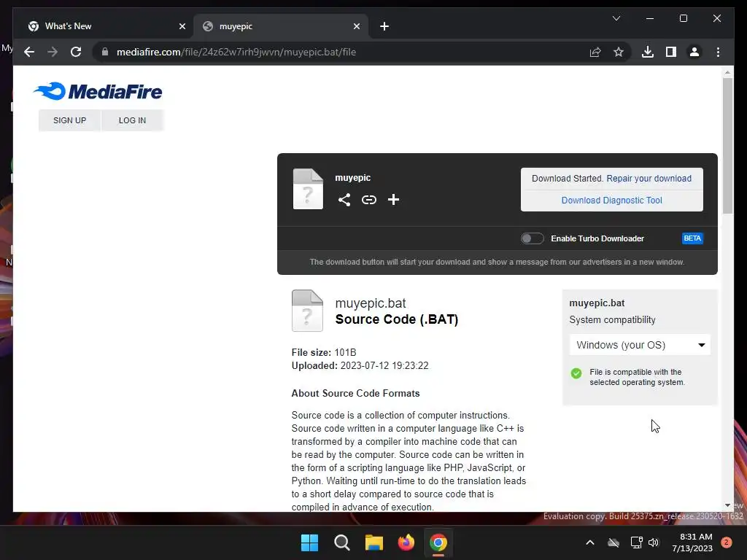Click the plus icon to save file
Screen dimensions: 747x560
click(393, 200)
